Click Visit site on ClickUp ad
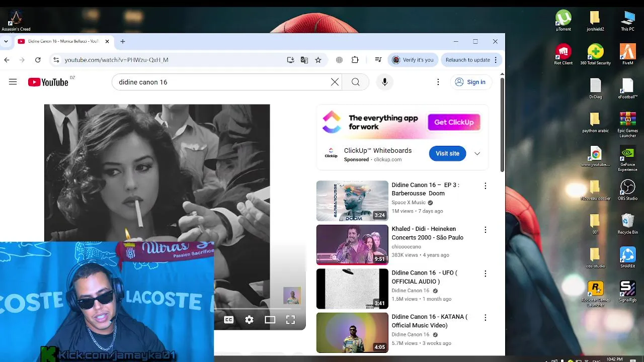The height and width of the screenshot is (362, 644). click(x=447, y=153)
